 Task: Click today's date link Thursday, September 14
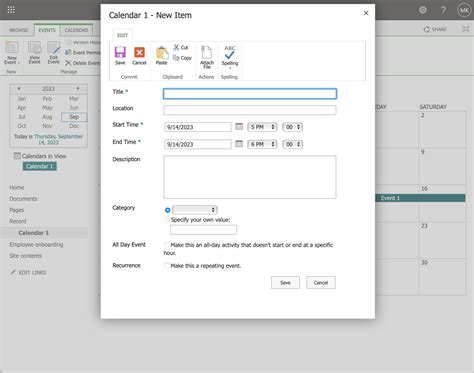click(x=59, y=139)
